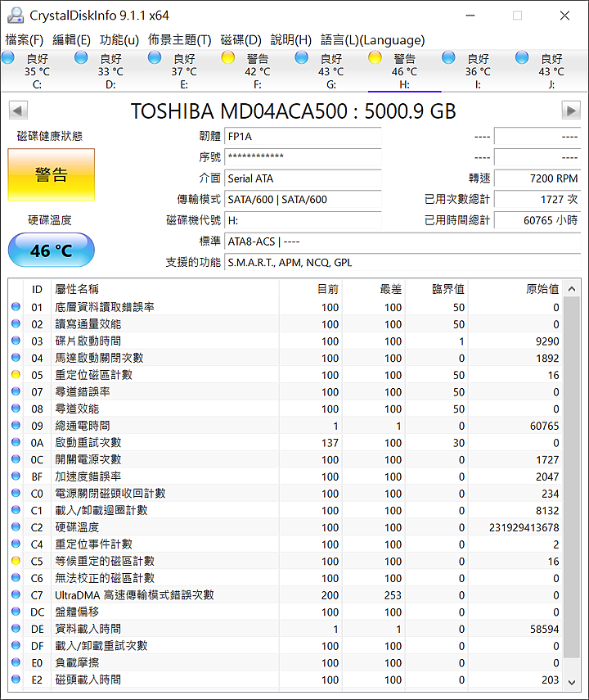Click the 46 °C temperature button
The height and width of the screenshot is (700, 589).
click(x=52, y=250)
